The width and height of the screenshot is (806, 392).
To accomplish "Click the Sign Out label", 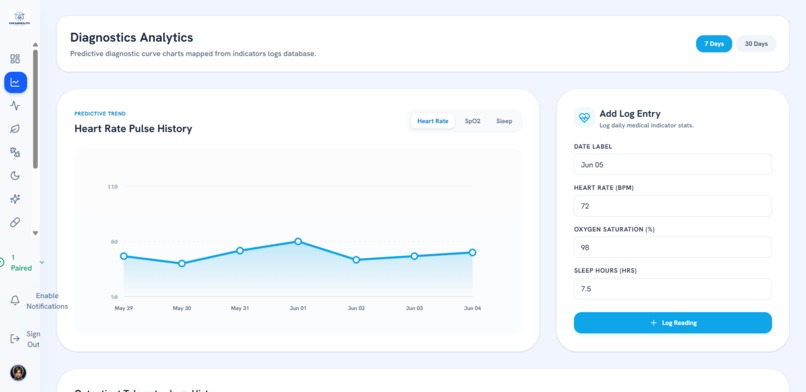I will point(33,339).
